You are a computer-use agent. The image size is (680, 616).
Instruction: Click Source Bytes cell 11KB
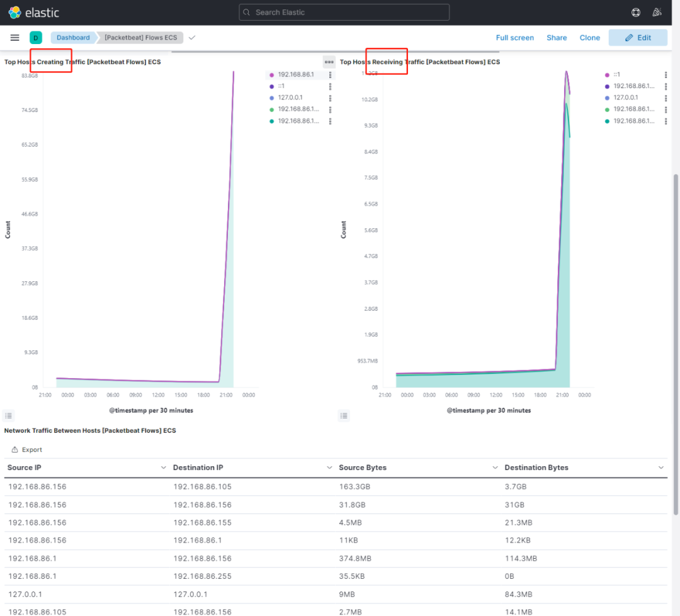tap(348, 540)
